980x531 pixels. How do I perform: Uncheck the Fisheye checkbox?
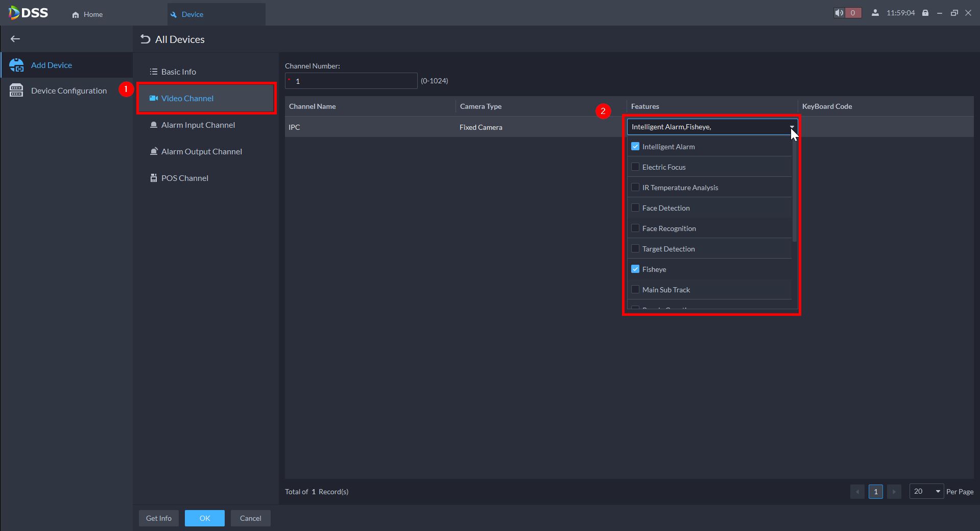tap(635, 269)
